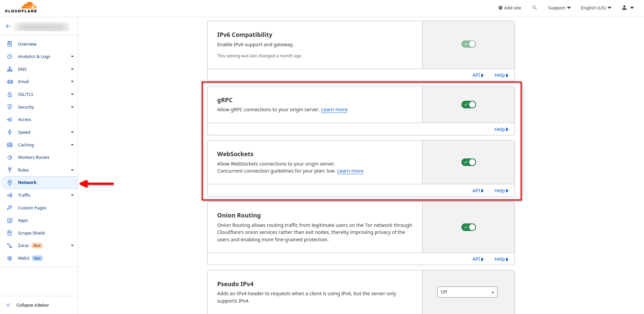
Task: Click the Traffic routing icon
Action: 10,195
